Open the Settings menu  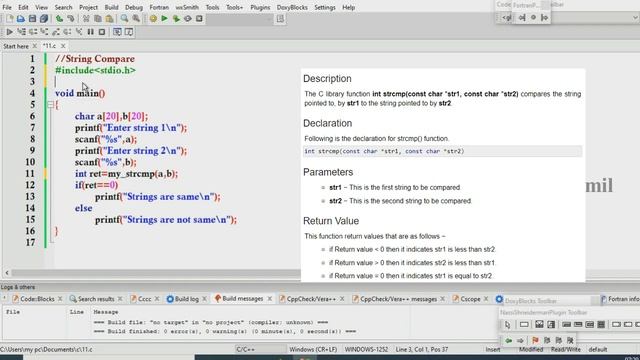[325, 7]
